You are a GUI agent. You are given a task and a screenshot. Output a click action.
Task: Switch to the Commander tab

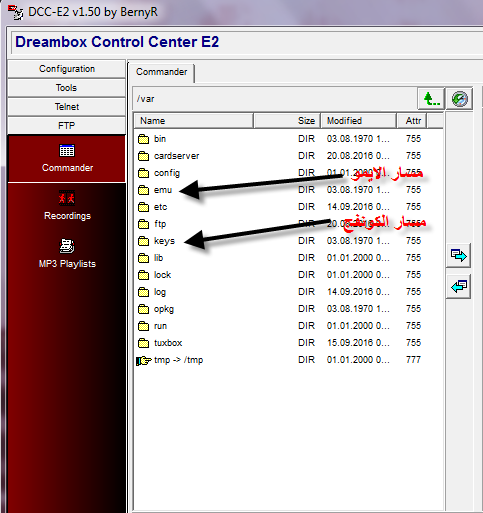161,72
